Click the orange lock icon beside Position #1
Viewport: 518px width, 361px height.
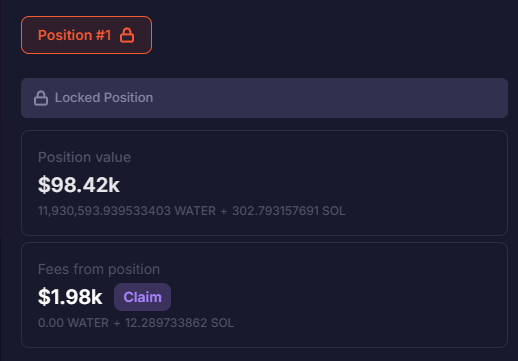click(x=127, y=35)
